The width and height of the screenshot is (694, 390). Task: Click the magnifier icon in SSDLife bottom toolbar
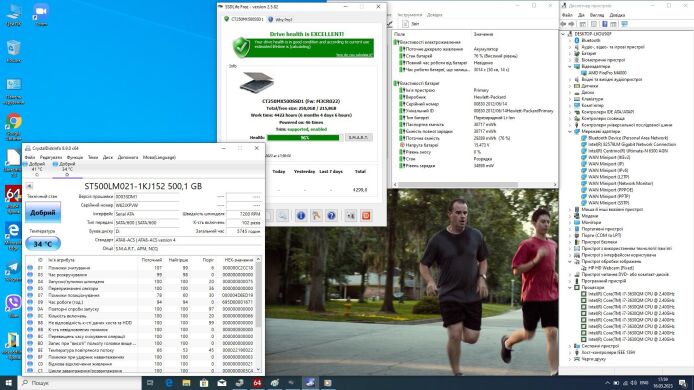point(282,216)
